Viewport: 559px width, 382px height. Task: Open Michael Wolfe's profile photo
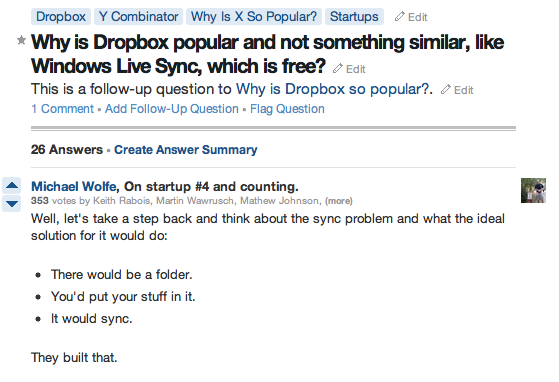point(533,191)
